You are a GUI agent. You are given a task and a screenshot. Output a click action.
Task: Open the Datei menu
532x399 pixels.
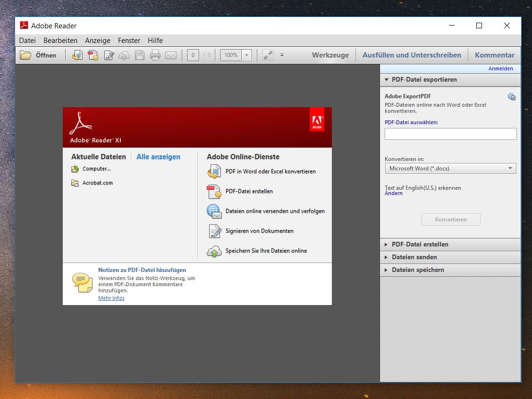27,41
